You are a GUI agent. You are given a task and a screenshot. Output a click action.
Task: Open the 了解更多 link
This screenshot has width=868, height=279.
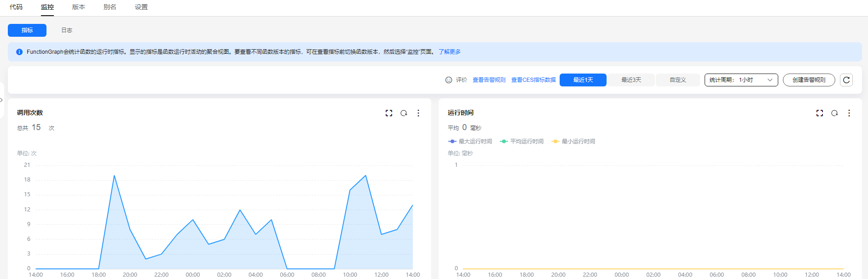click(x=449, y=52)
